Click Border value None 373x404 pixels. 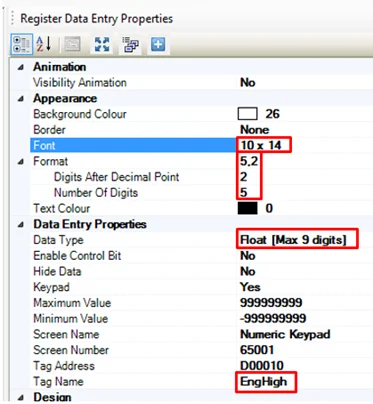pos(255,130)
